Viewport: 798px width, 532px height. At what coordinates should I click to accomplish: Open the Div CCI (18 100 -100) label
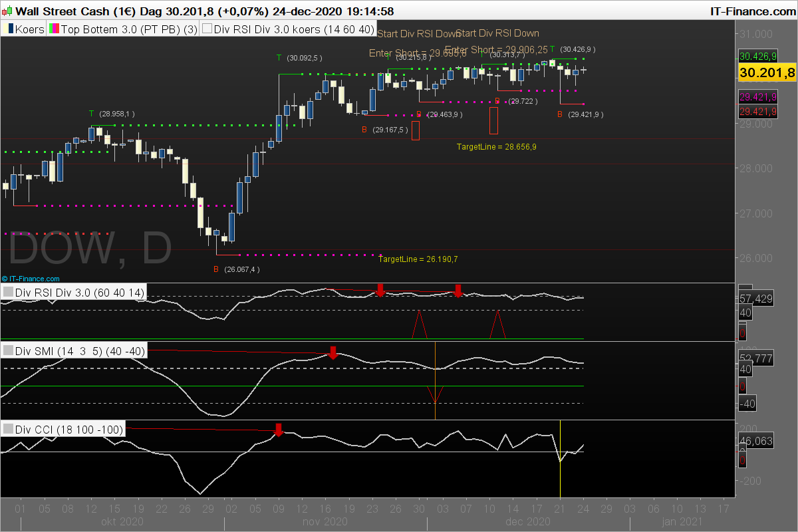(x=69, y=430)
